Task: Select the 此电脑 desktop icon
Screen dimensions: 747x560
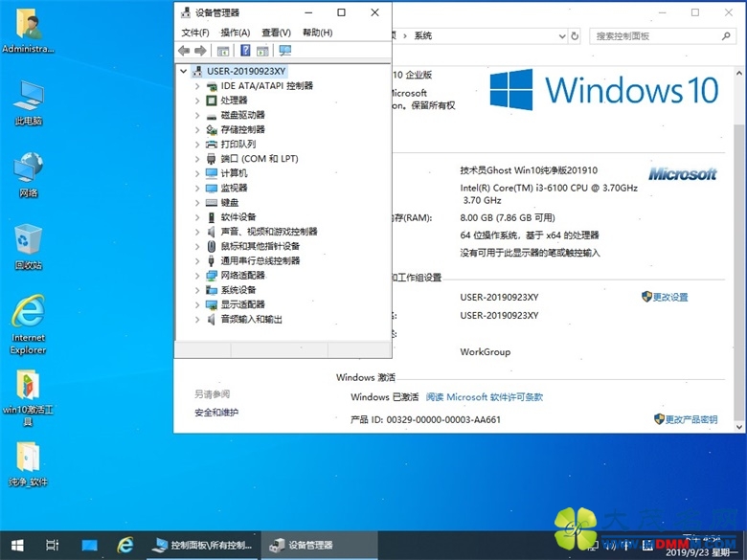Action: click(29, 102)
